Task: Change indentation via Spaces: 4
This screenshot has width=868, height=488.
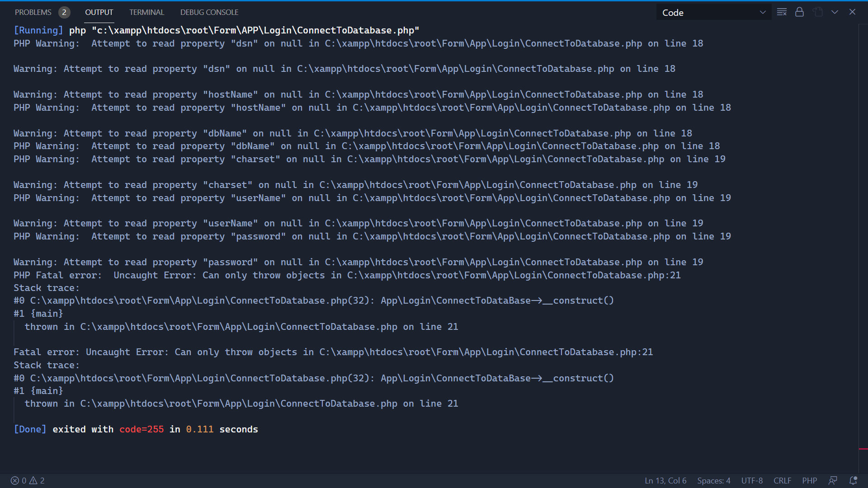Action: pyautogui.click(x=714, y=481)
